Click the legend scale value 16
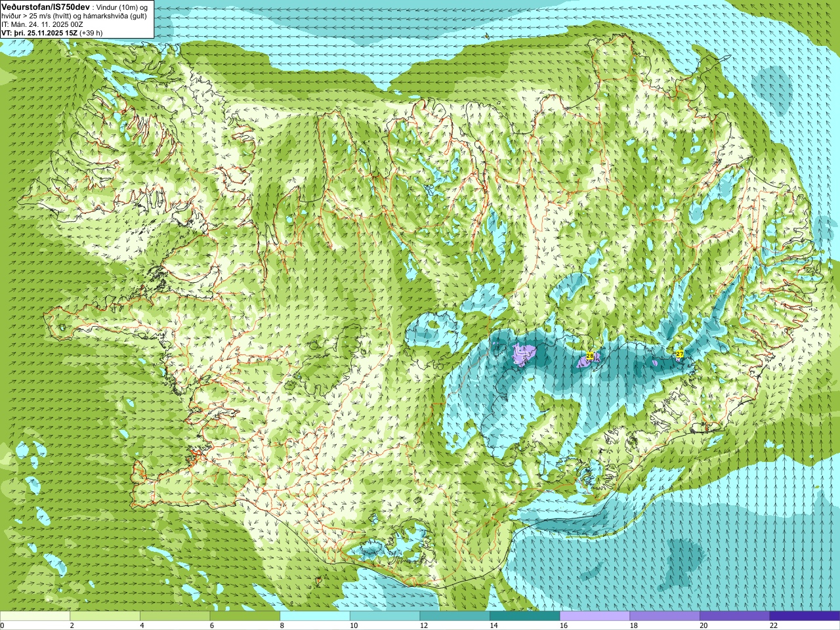The width and height of the screenshot is (840, 630). click(x=564, y=625)
